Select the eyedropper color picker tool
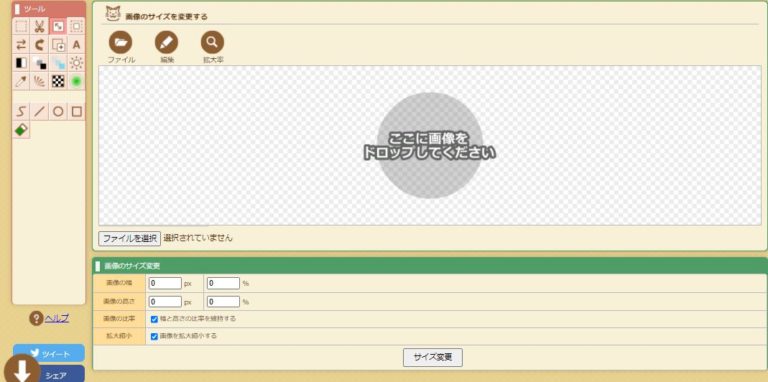Image resolution: width=768 pixels, height=382 pixels. 21,81
